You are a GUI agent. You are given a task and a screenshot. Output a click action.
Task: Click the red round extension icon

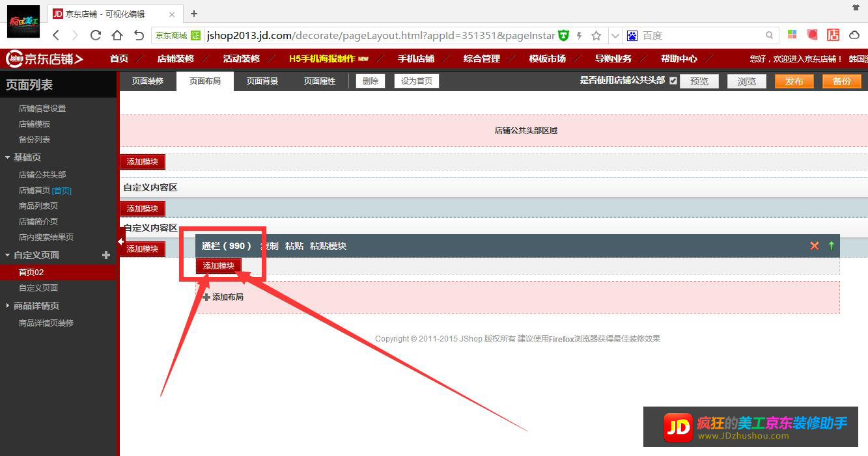[812, 35]
